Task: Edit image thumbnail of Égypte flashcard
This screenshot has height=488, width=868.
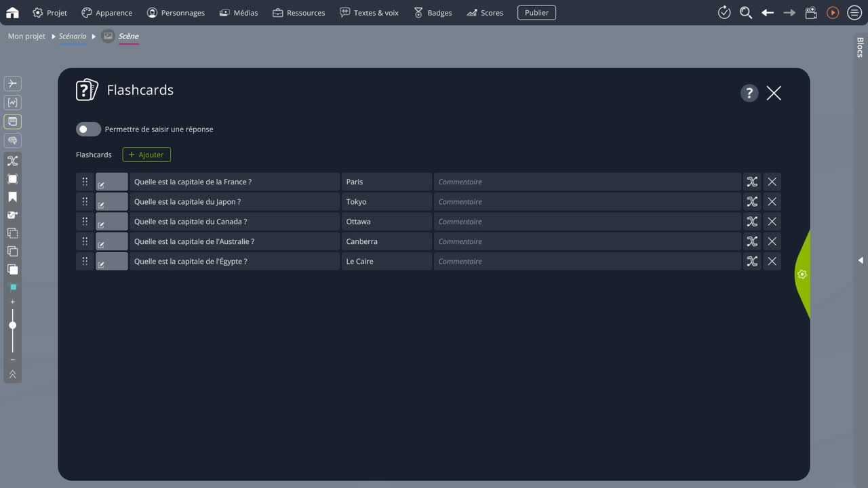Action: (x=111, y=261)
